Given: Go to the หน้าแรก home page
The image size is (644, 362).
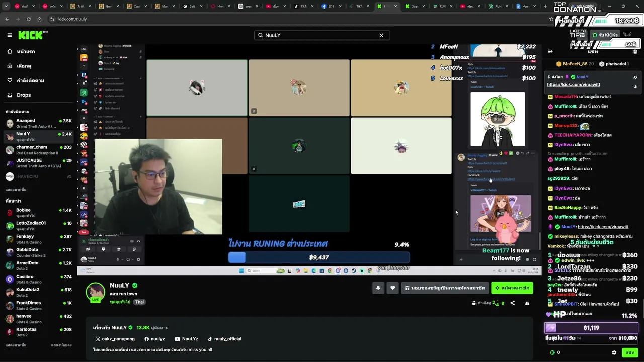Looking at the screenshot, I should click(25, 52).
